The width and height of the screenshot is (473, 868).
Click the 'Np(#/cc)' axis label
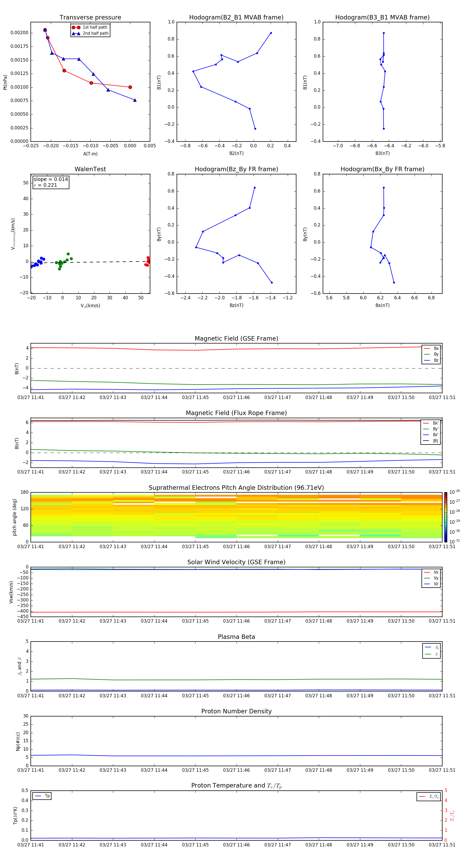(x=18, y=741)
